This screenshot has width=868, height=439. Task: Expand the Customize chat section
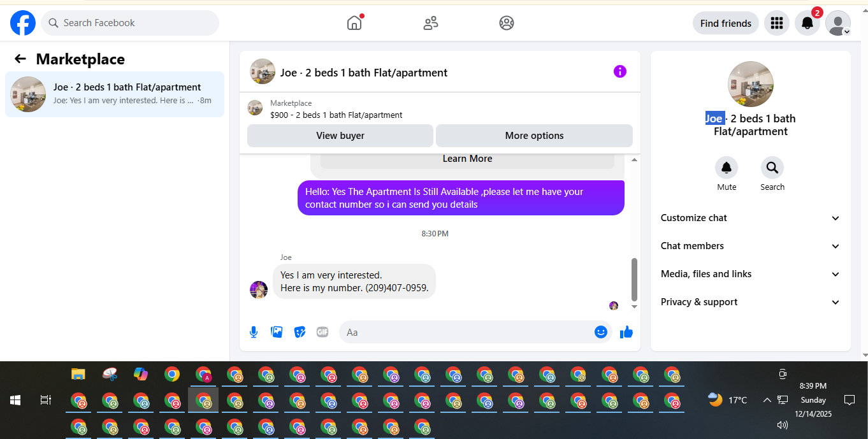[751, 218]
